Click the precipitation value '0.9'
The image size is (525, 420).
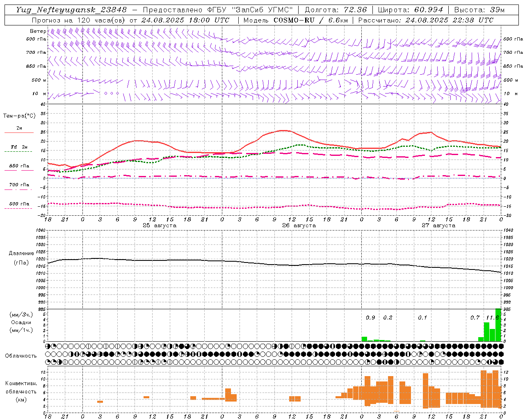click(370, 317)
